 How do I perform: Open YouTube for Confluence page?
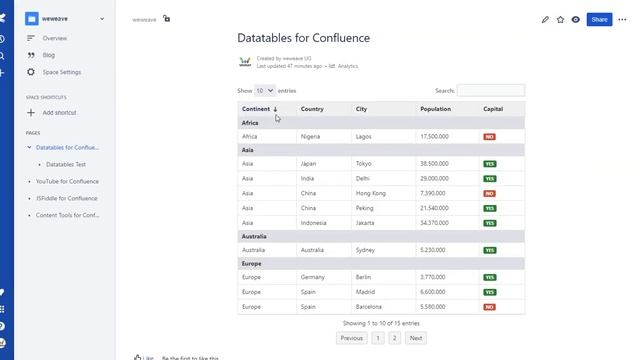tap(67, 181)
